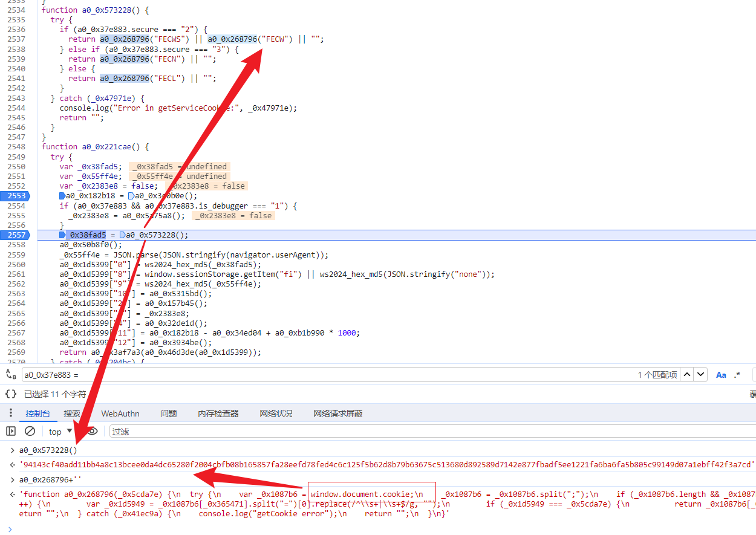Click the a0_0x573228() console input entry
Screen dimensions: 756x535
click(48, 450)
